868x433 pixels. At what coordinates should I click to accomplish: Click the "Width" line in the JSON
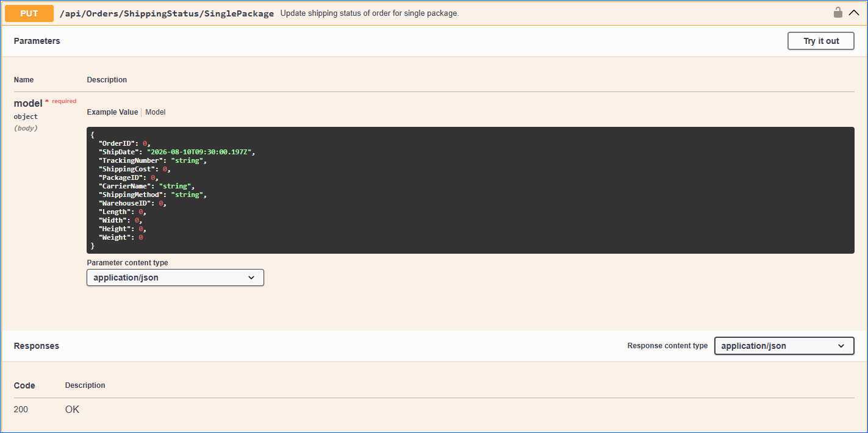[121, 220]
